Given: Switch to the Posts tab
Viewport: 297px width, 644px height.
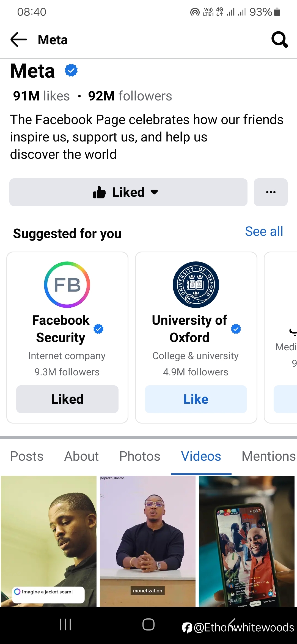Looking at the screenshot, I should [x=27, y=456].
